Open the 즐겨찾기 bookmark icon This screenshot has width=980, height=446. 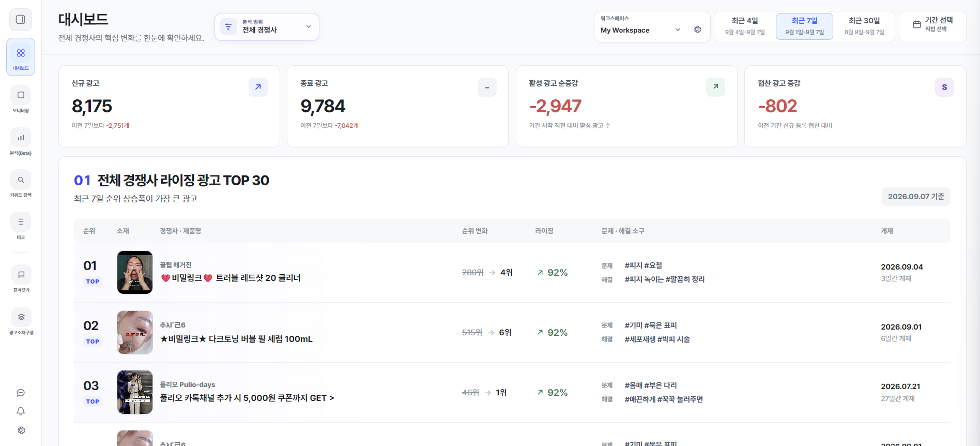[21, 275]
